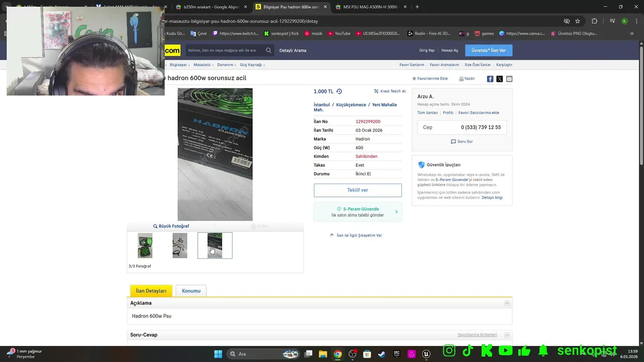Click the Soru Sor link
The image size is (644, 362).
tap(462, 142)
